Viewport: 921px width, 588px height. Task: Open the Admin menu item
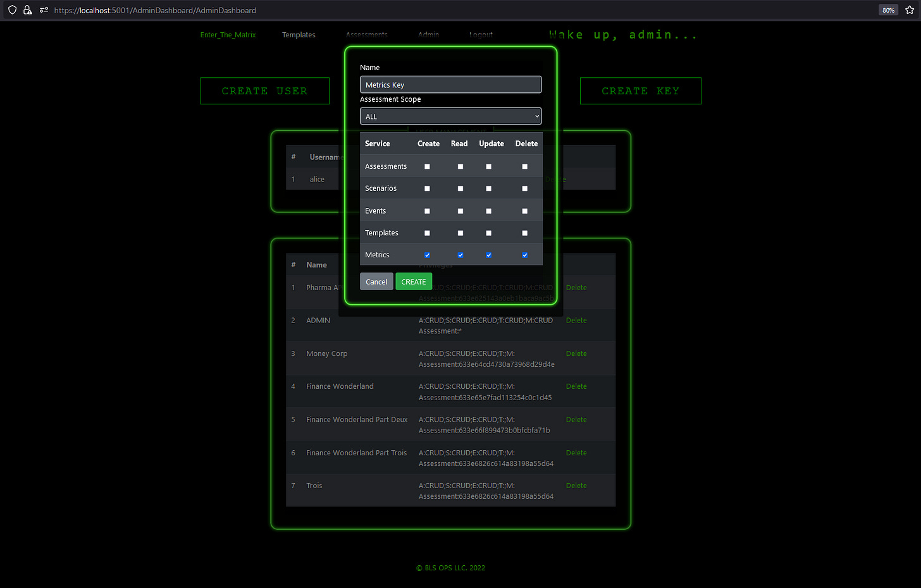pos(428,35)
